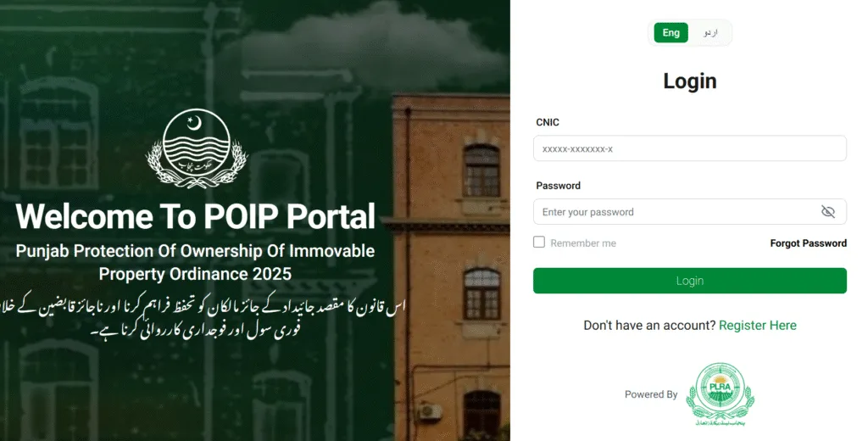The height and width of the screenshot is (441, 868).
Task: Click the Don't have an account text
Action: (x=649, y=325)
